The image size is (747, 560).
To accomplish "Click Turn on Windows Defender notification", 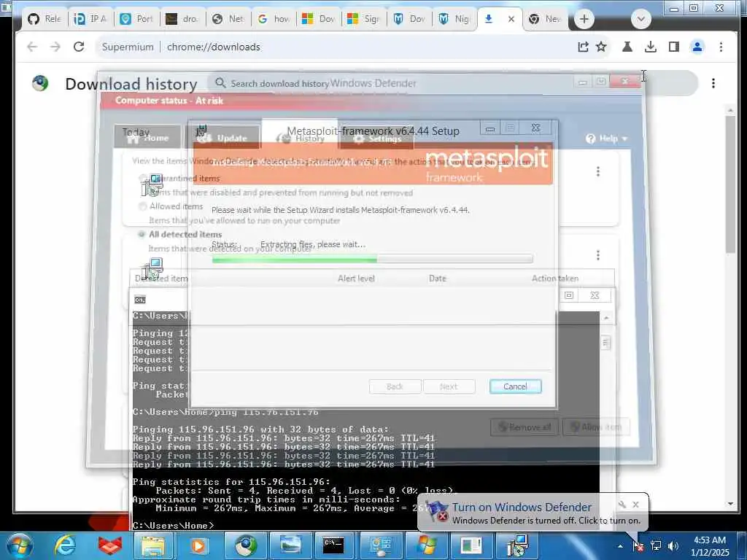I will 522,507.
